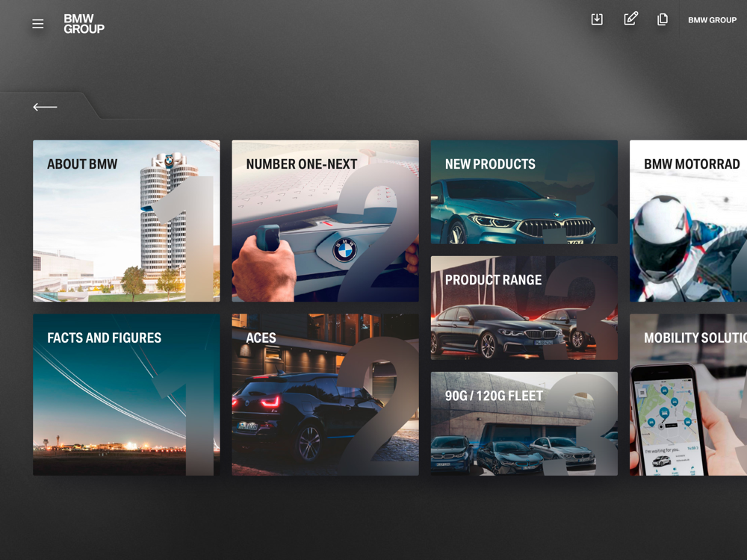This screenshot has height=560, width=747.
Task: Go back using the left arrow
Action: (x=45, y=107)
